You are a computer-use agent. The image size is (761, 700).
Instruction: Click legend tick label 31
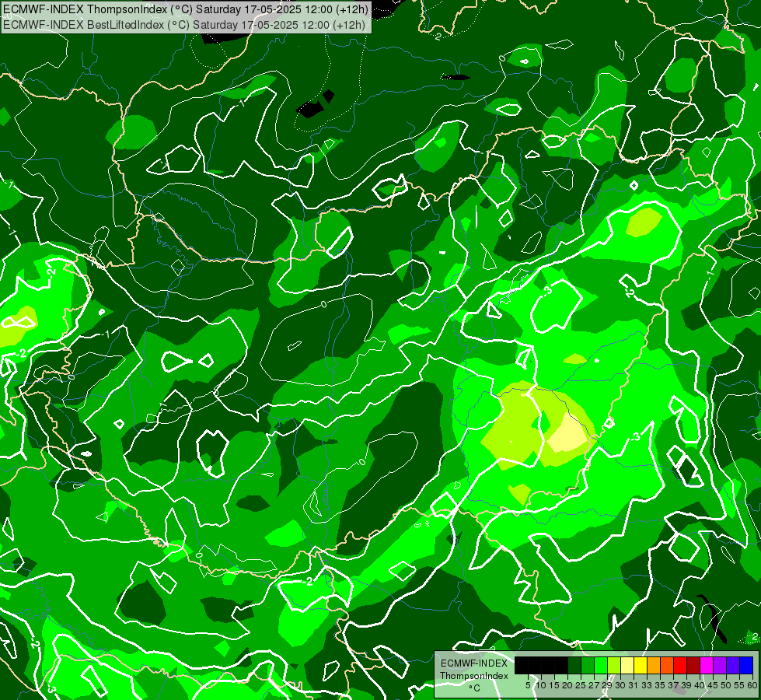click(x=634, y=685)
